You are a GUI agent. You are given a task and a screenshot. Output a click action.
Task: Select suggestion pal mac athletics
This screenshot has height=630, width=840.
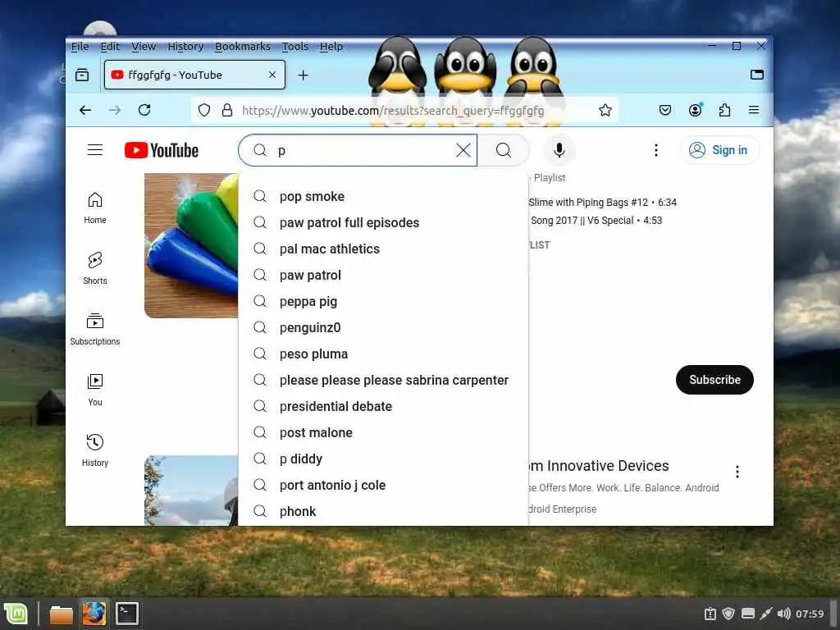tap(383, 249)
